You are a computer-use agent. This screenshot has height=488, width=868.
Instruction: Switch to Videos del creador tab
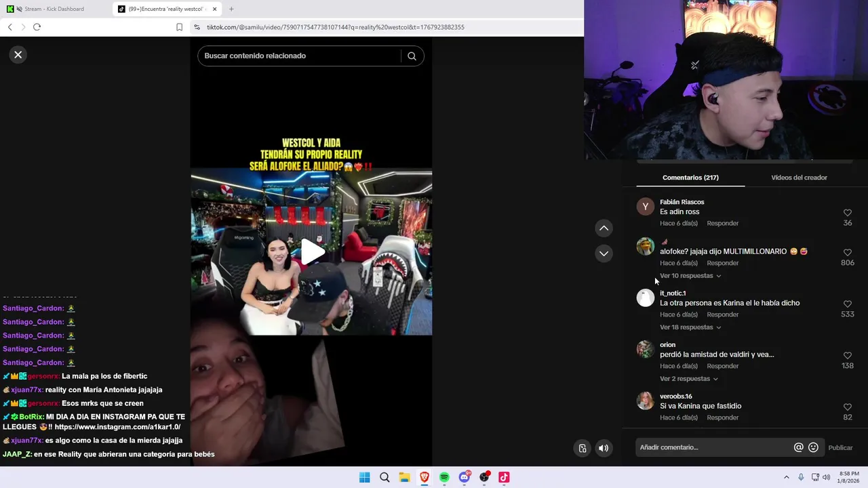799,178
